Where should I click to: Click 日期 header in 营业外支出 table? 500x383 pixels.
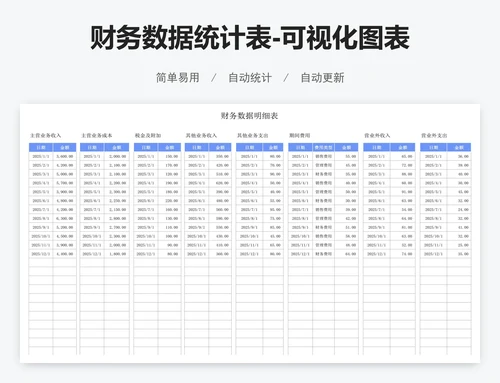point(434,147)
